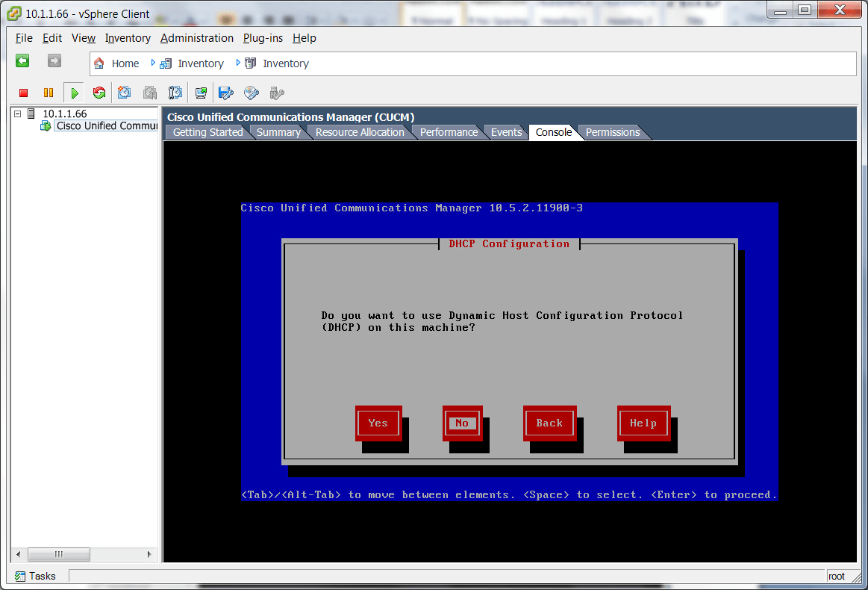Select the 10.1.1.66 host in tree
Viewport: 868px width, 590px height.
(65, 114)
